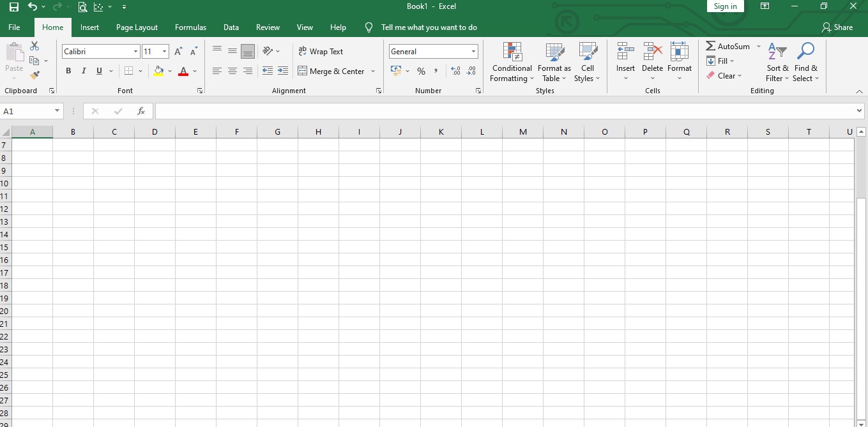The width and height of the screenshot is (868, 427).
Task: Expand the AutoSum dropdown arrow
Action: click(x=759, y=47)
